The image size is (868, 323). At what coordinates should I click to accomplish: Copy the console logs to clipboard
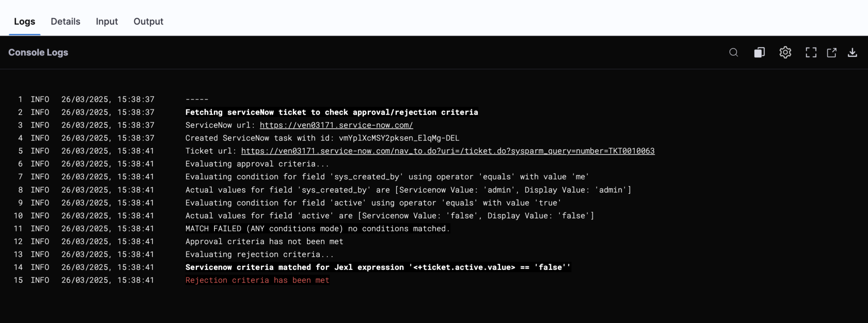pos(759,52)
